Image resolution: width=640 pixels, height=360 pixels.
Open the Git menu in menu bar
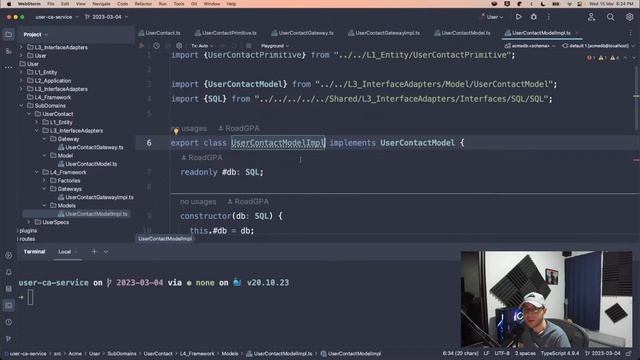point(194,4)
